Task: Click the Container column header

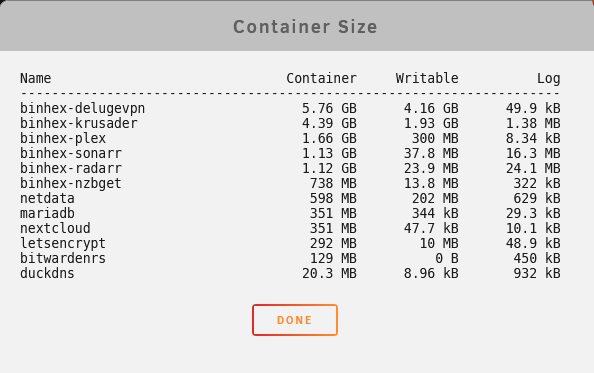Action: 321,78
